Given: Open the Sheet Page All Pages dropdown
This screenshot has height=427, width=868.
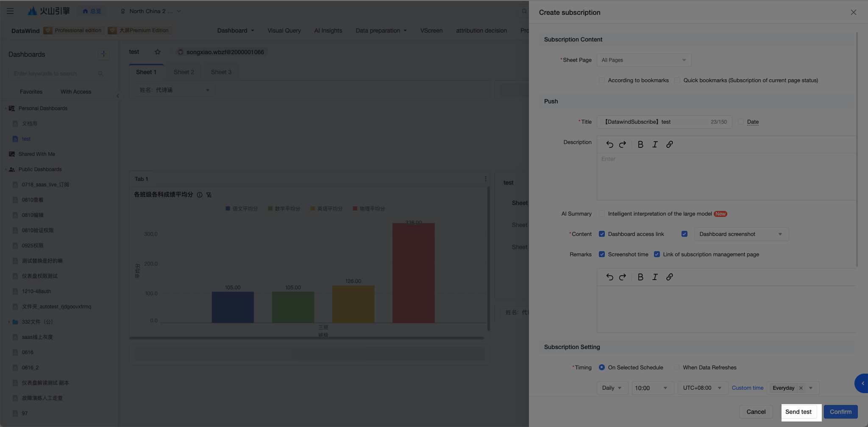Looking at the screenshot, I should tap(644, 60).
